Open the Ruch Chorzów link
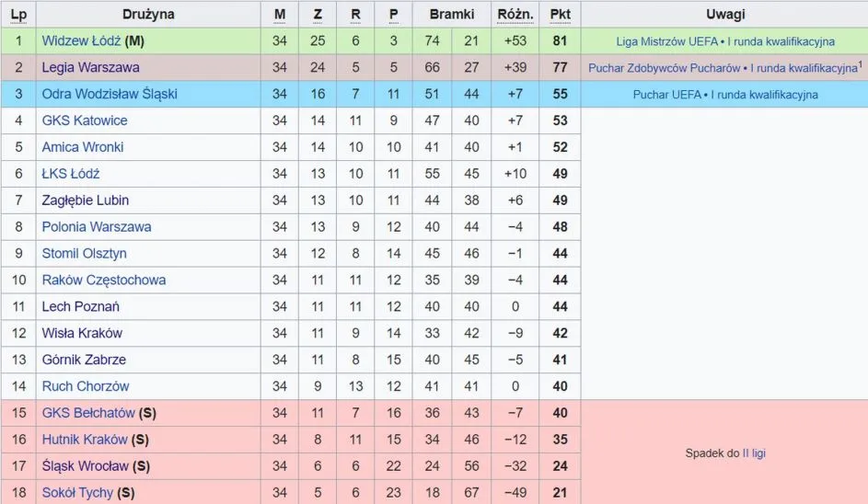This screenshot has width=868, height=504. [x=86, y=386]
